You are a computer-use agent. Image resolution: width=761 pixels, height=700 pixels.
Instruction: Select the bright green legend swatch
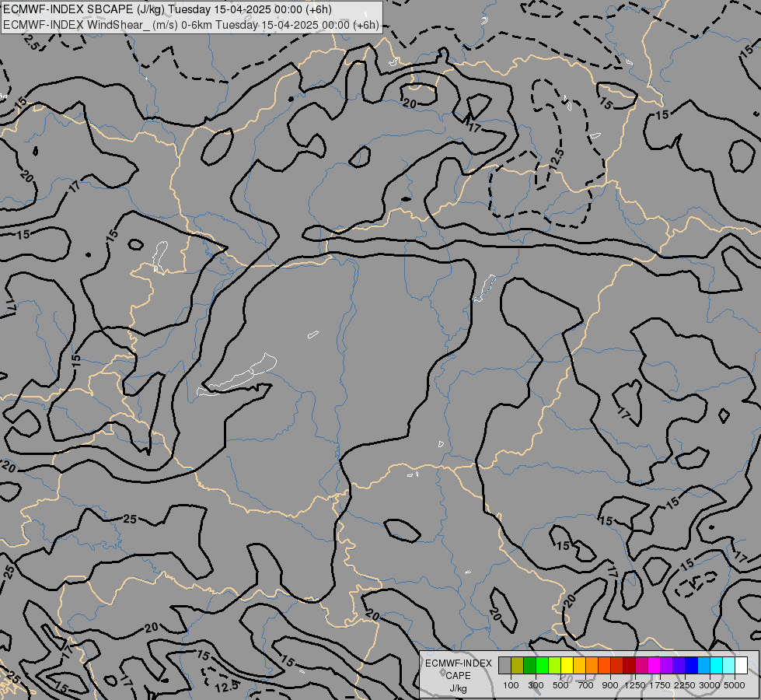(542, 665)
